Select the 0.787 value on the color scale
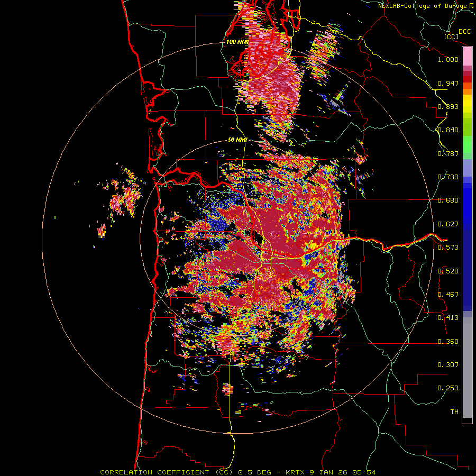Image resolution: width=476 pixels, height=476 pixels. click(x=448, y=153)
